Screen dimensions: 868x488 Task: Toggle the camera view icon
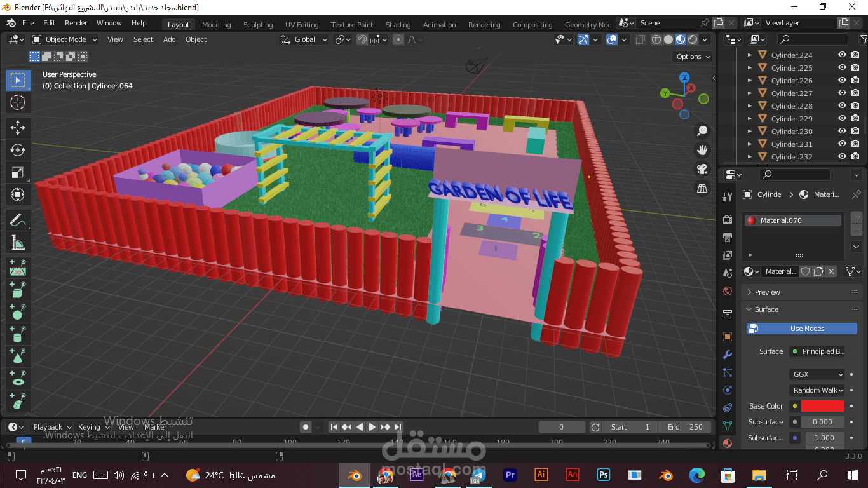pos(702,169)
